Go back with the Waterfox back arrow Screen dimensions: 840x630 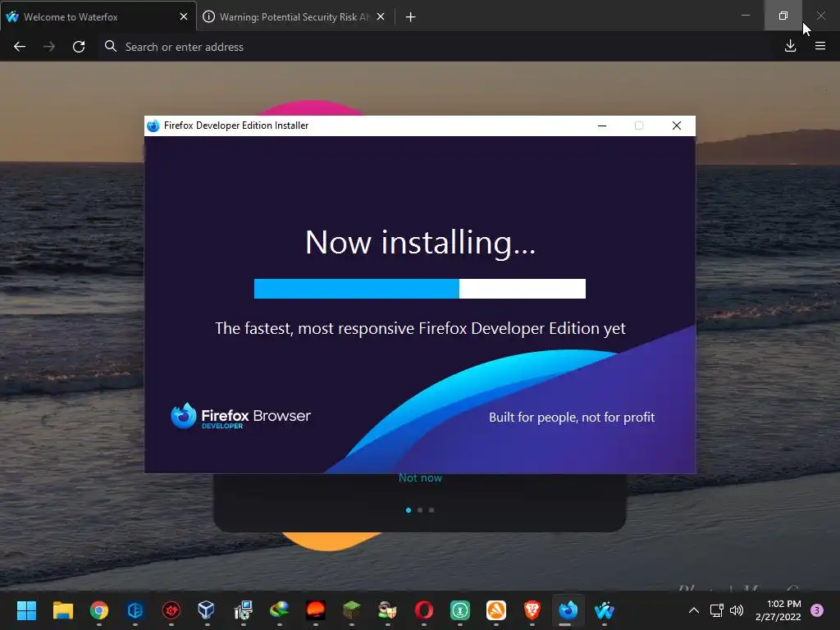tap(20, 47)
